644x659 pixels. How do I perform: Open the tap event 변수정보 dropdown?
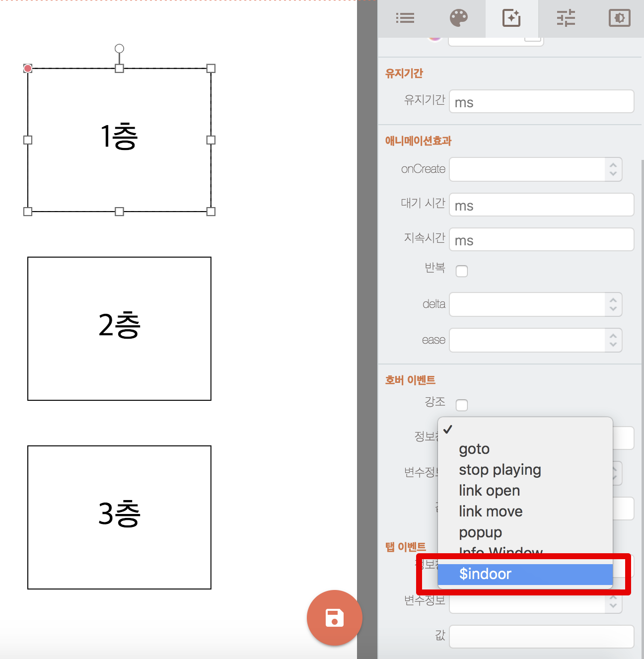pos(536,602)
